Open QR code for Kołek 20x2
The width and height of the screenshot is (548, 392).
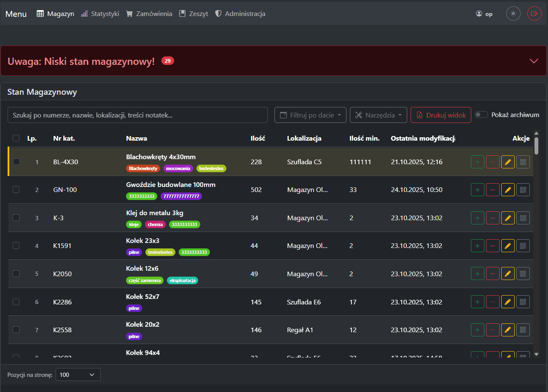point(523,330)
